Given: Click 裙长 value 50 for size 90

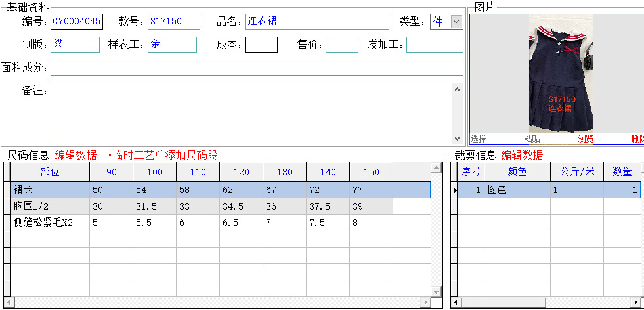Looking at the screenshot, I should coord(112,190).
